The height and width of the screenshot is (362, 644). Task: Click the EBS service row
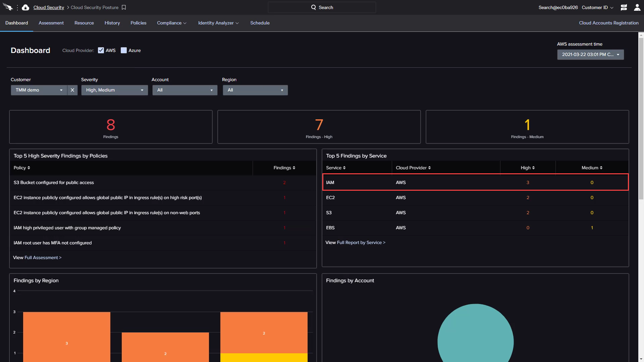pos(475,228)
